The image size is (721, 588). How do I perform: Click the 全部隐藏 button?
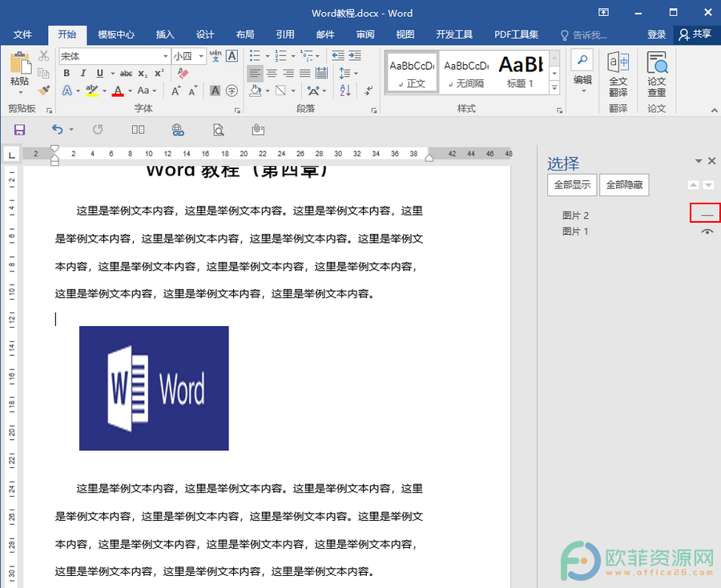pyautogui.click(x=624, y=185)
